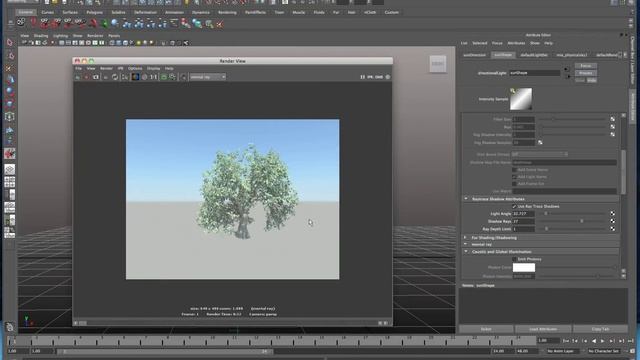640x360 pixels.
Task: Click the view cube in viewport corner
Action: [x=438, y=64]
